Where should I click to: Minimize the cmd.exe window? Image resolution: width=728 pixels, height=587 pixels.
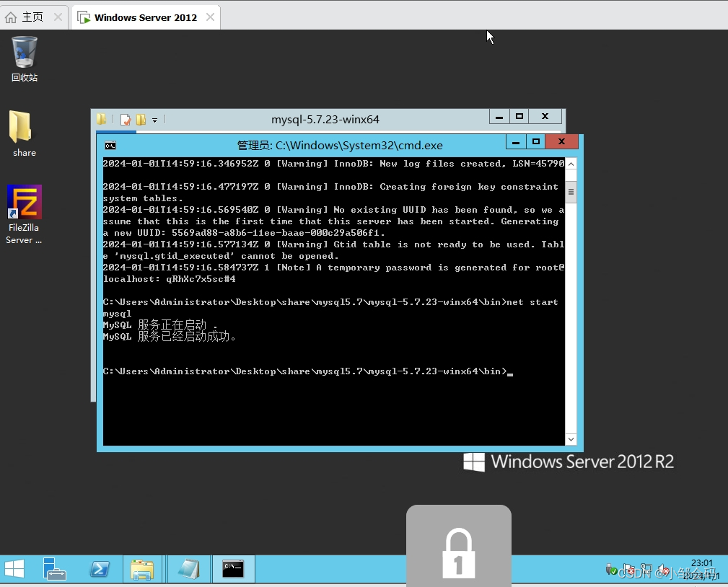point(516,141)
